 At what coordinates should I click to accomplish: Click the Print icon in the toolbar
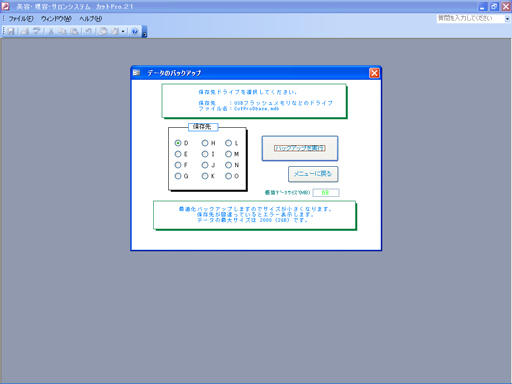25,31
